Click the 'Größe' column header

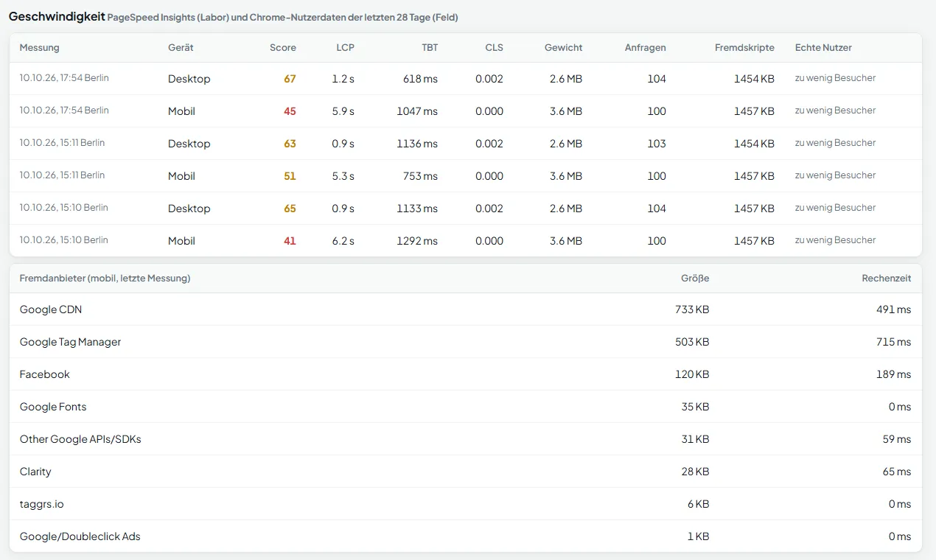pyautogui.click(x=695, y=278)
